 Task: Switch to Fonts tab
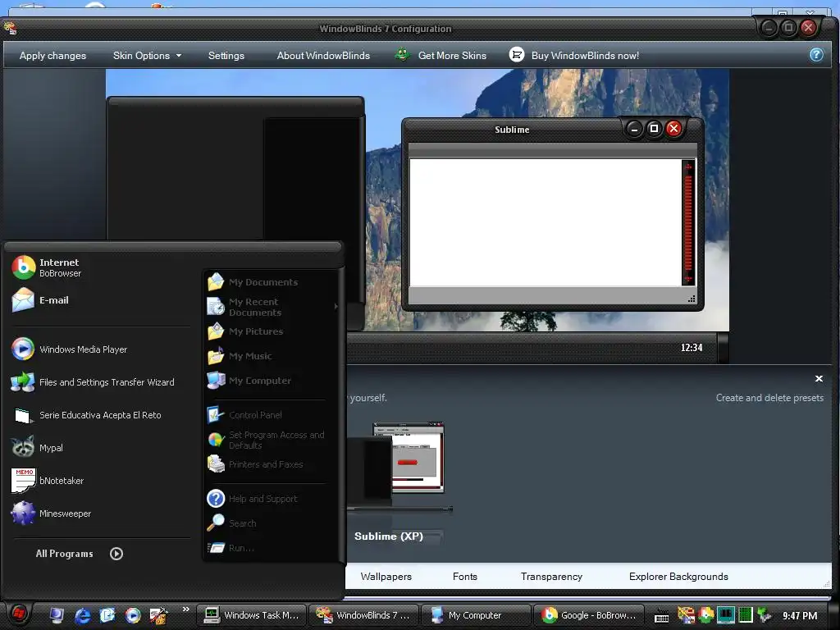[x=464, y=577]
